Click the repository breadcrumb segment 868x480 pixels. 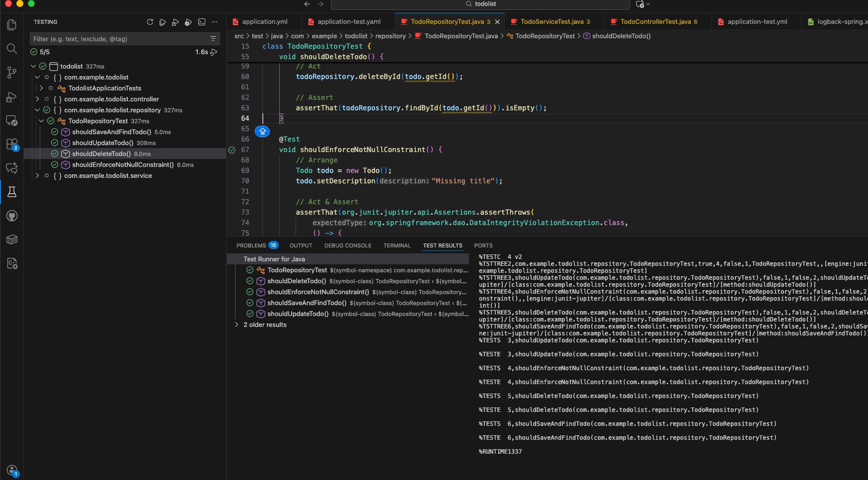coord(390,36)
